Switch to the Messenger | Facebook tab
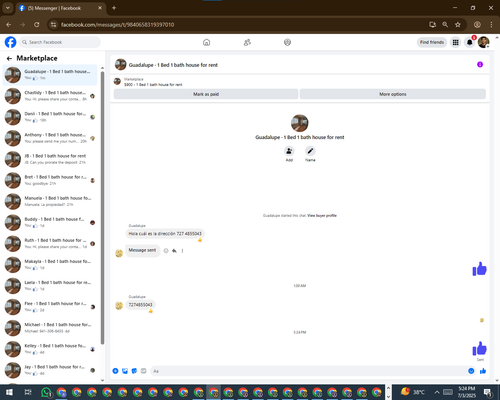 tap(60, 8)
